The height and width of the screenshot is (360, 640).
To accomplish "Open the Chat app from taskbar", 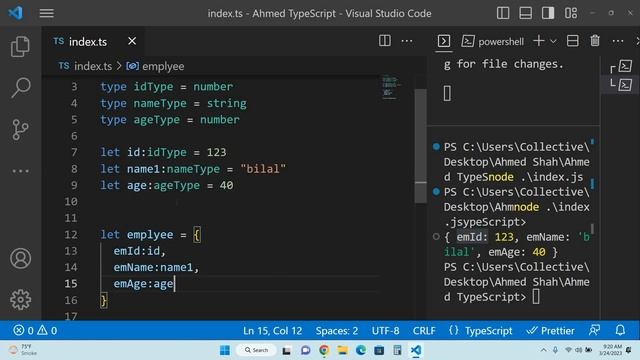I will [x=305, y=350].
